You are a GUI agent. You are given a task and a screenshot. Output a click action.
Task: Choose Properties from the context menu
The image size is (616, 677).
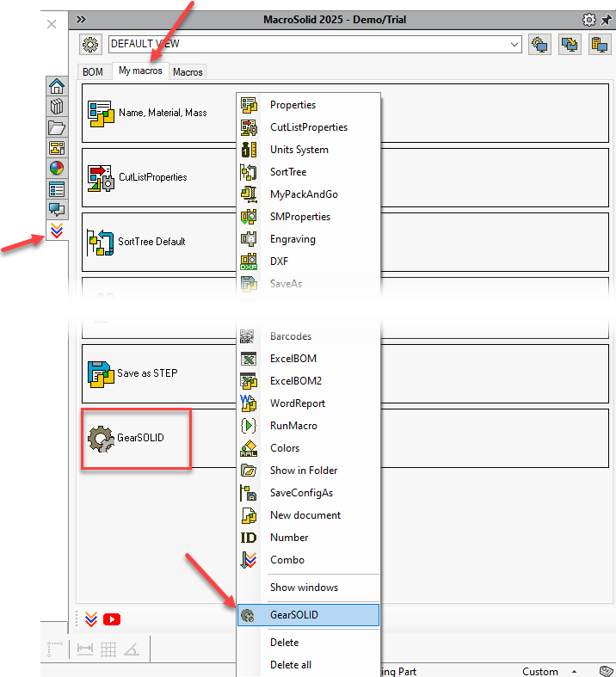pos(309,105)
